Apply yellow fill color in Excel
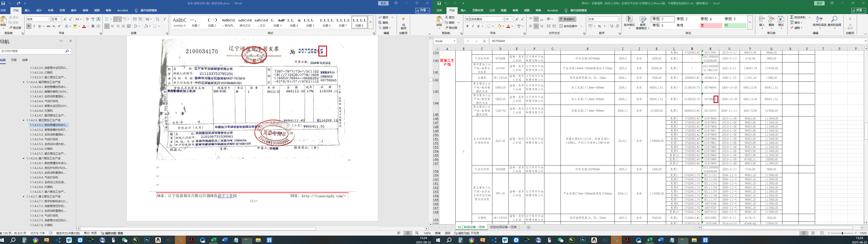 click(499, 26)
